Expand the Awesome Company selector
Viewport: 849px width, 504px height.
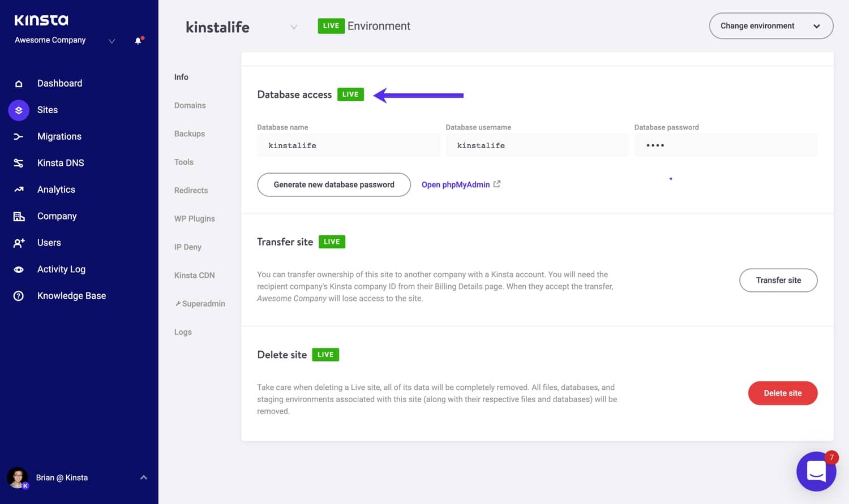pyautogui.click(x=112, y=41)
